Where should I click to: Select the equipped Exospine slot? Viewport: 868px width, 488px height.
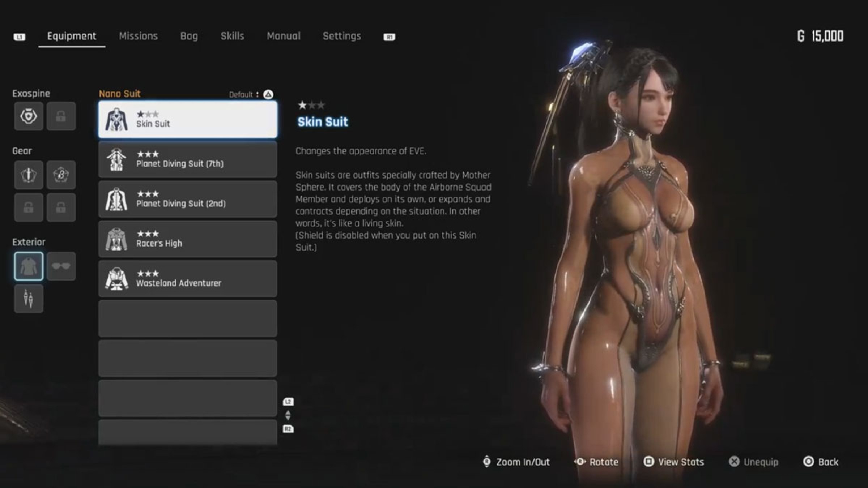29,116
